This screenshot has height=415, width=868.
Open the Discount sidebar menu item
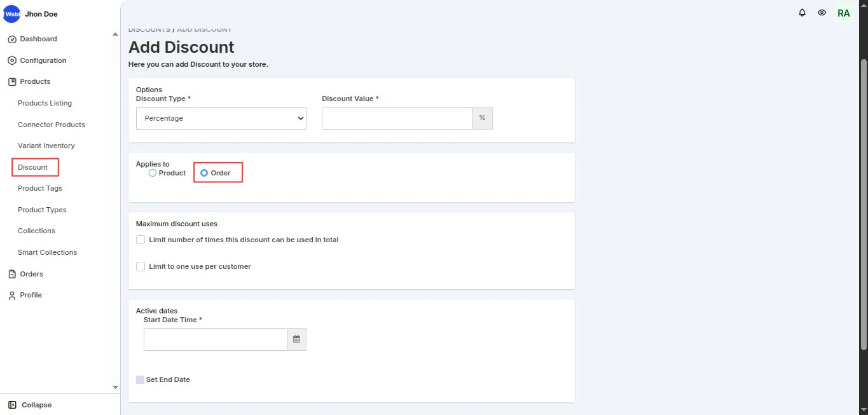click(33, 167)
